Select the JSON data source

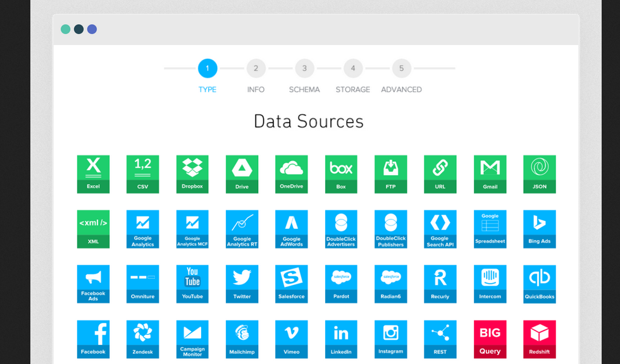tap(539, 174)
